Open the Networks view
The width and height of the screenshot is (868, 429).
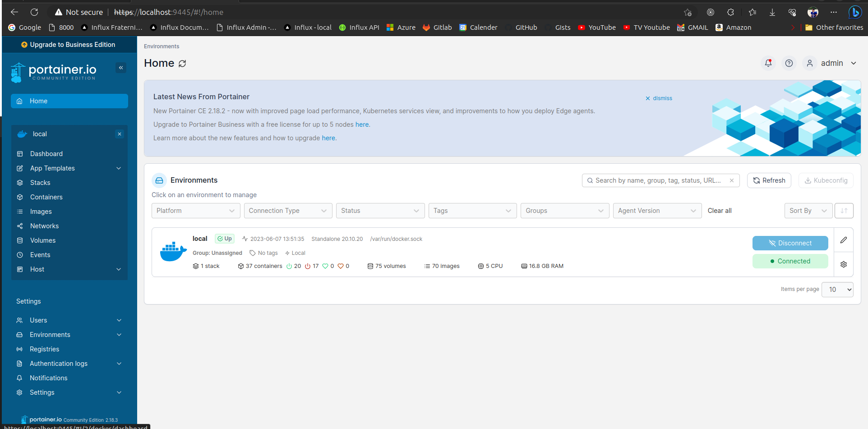pos(44,226)
